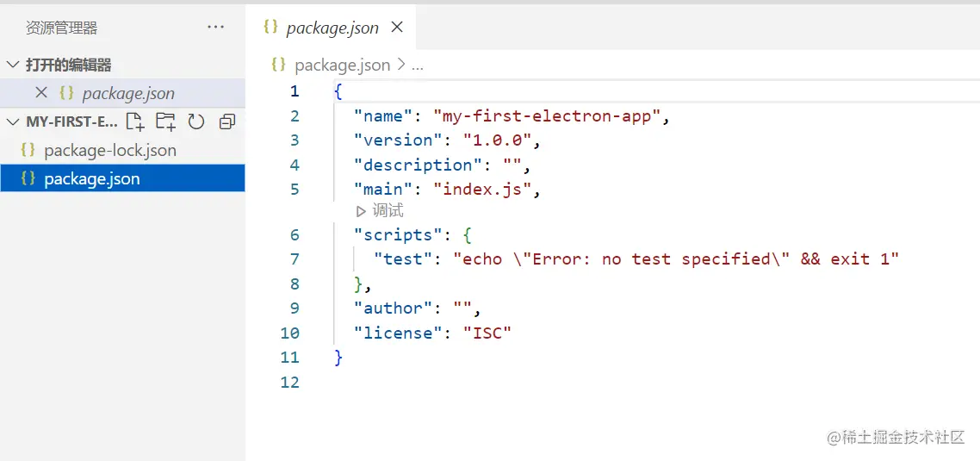This screenshot has width=980, height=461.
Task: Select package.json in the file tree
Action: pos(91,178)
